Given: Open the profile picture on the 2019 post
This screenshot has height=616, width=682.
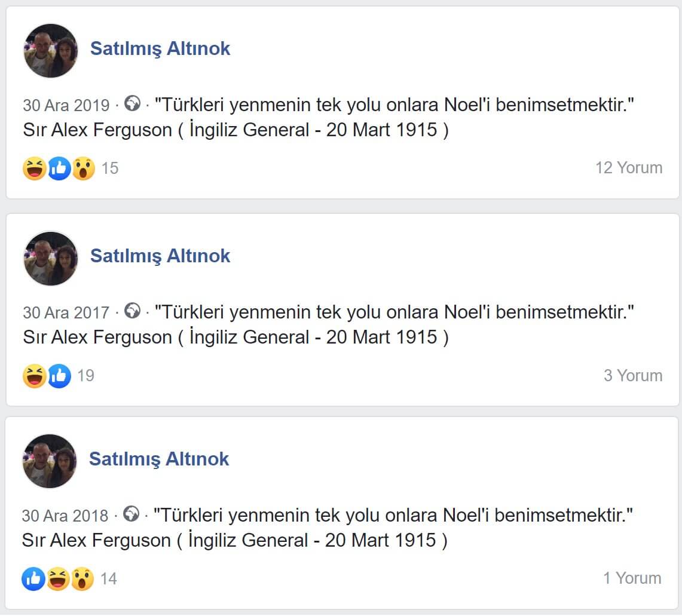Looking at the screenshot, I should pos(51,51).
